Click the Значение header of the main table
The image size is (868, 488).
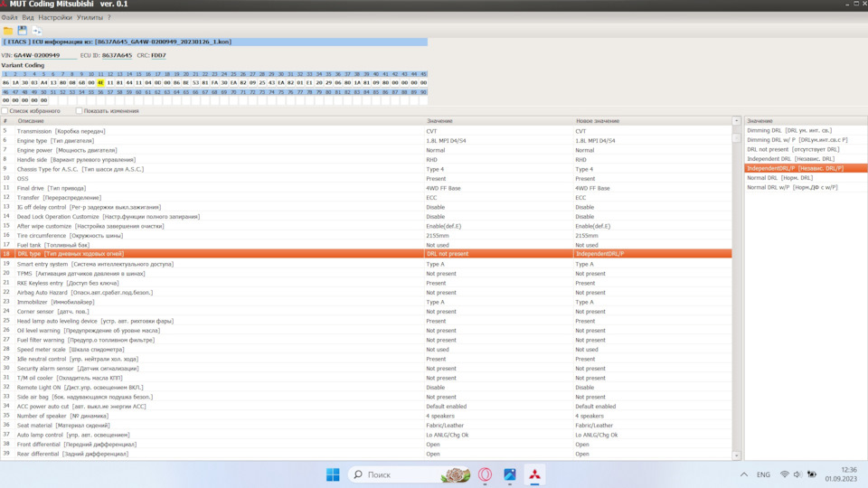(x=498, y=120)
